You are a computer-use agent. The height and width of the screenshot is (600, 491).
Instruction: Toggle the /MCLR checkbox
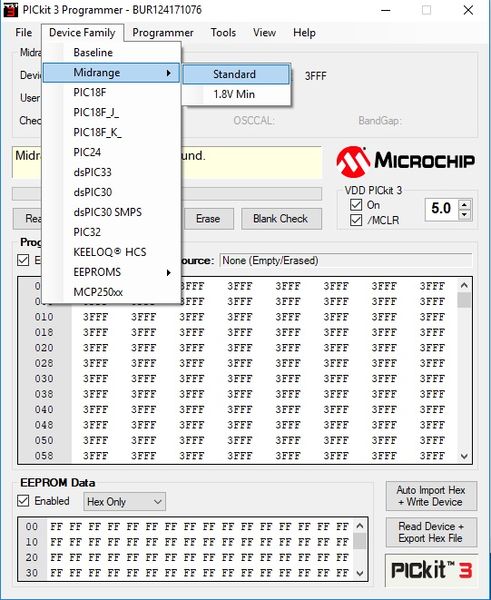(356, 220)
